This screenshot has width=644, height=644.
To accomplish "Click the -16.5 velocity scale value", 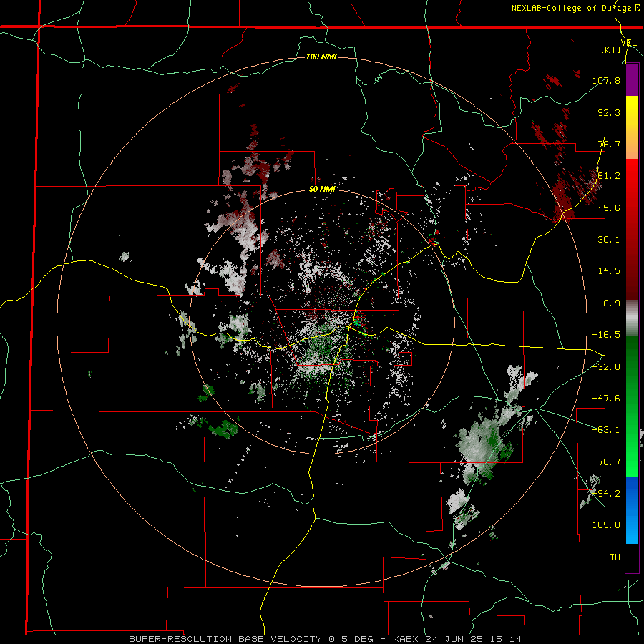I will 606,335.
